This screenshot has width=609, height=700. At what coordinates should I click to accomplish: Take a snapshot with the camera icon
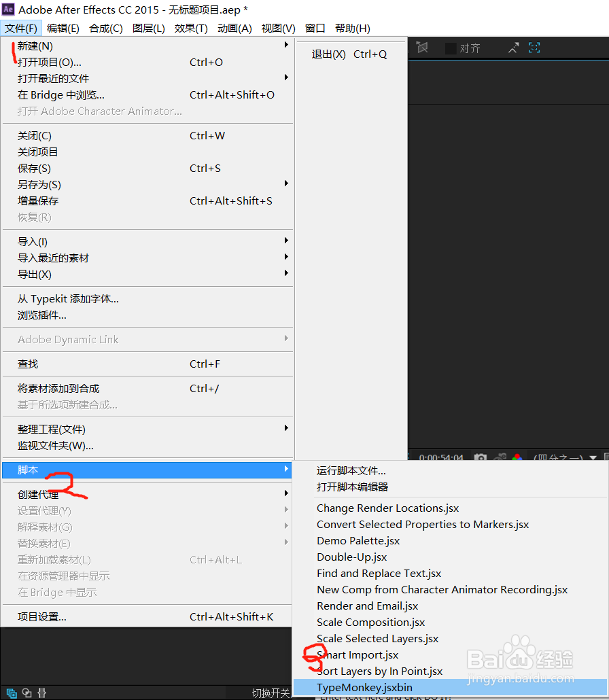tap(481, 457)
